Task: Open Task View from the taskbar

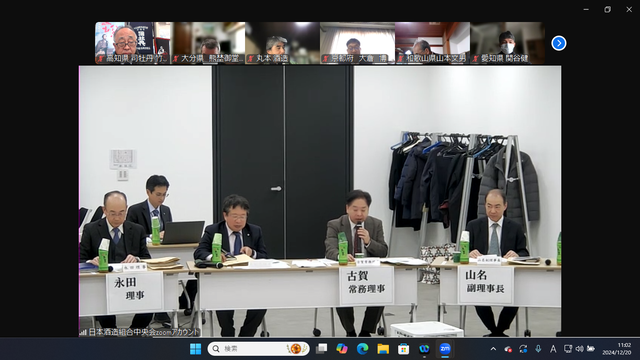Action: pyautogui.click(x=322, y=349)
